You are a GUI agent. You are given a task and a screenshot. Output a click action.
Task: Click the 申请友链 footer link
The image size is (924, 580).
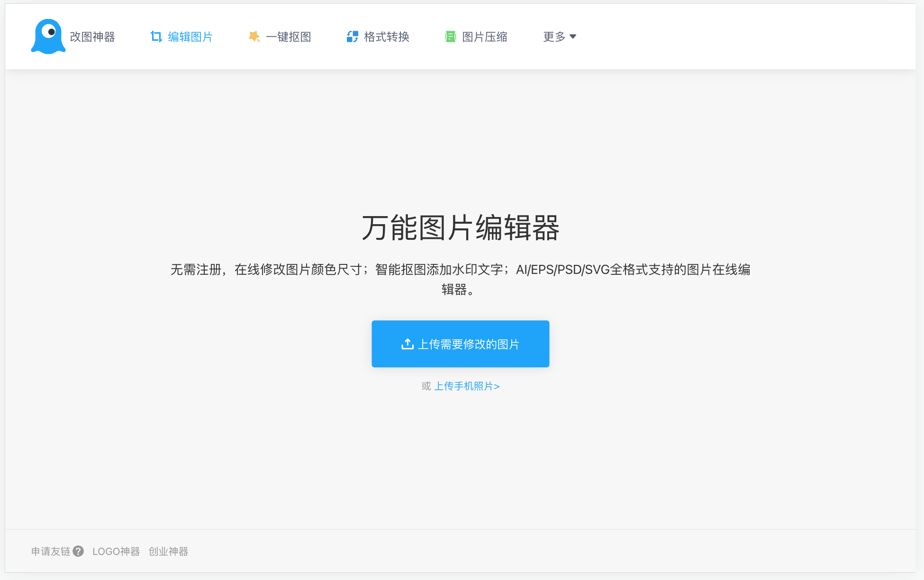tap(51, 551)
